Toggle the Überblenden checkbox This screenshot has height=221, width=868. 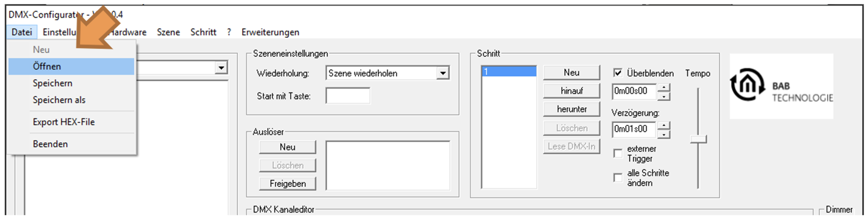617,73
